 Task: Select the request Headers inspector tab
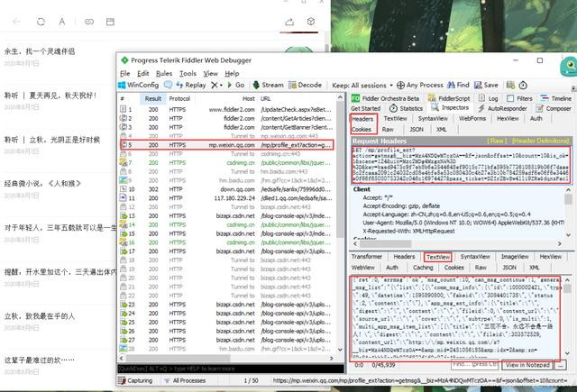coord(362,119)
